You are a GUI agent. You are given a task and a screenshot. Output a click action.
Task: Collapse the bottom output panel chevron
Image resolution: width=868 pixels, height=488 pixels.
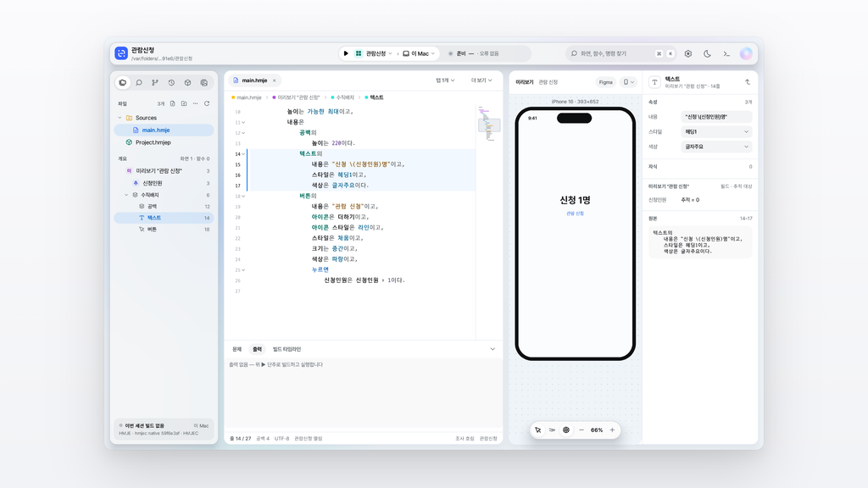(492, 349)
